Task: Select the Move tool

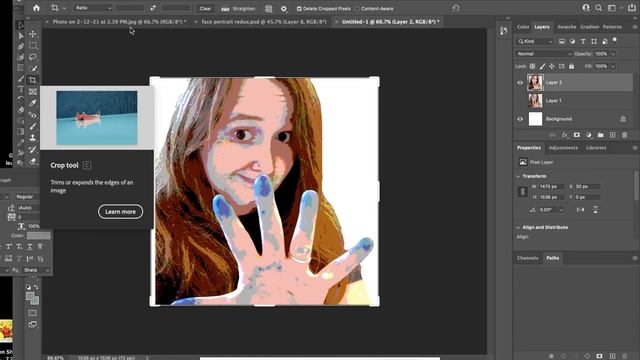Action: pyautogui.click(x=33, y=35)
